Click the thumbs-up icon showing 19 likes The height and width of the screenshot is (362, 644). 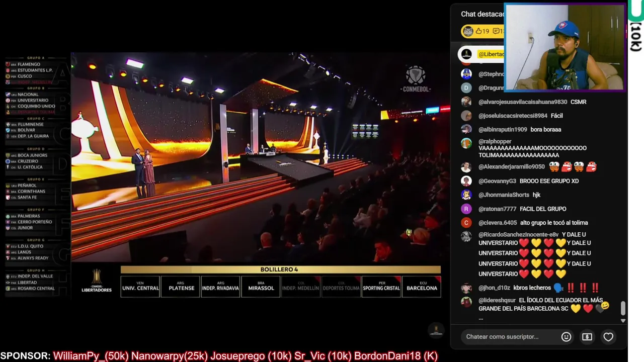[x=478, y=31]
